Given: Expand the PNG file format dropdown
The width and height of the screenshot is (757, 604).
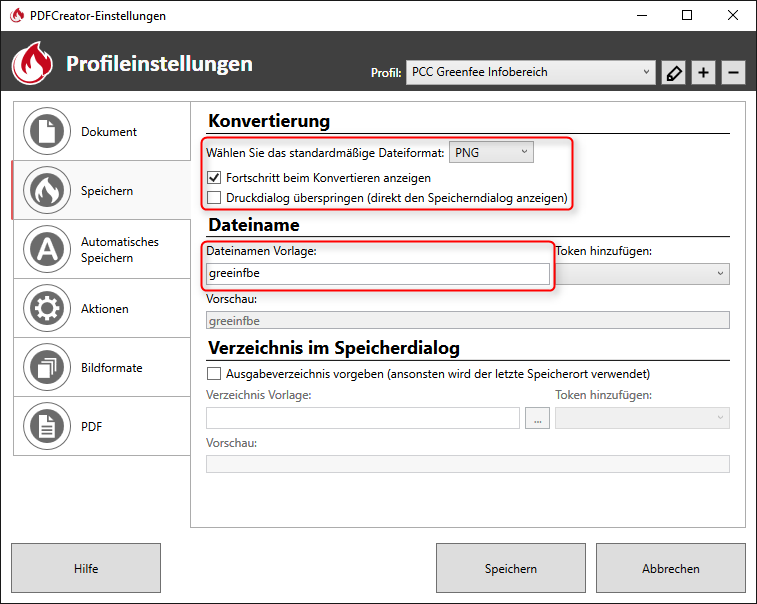Looking at the screenshot, I should (x=491, y=152).
